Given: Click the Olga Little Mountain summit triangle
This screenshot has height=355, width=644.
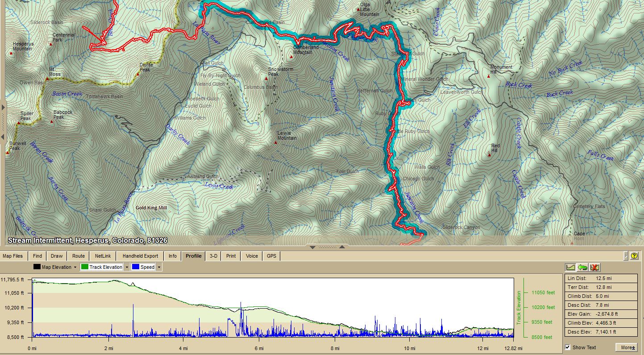Looking at the screenshot, I should (358, 9).
